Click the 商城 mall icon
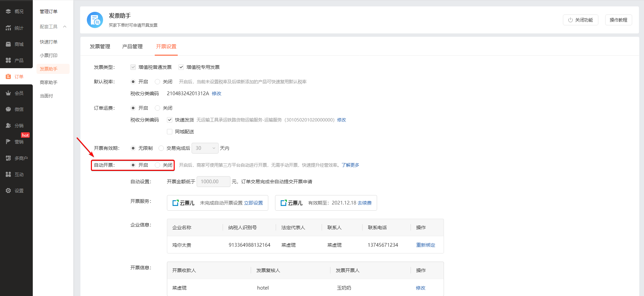 click(x=8, y=44)
